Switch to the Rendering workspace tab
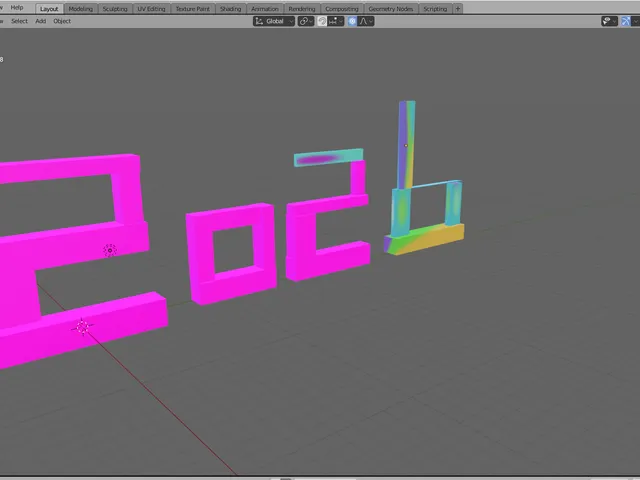The image size is (640, 480). [x=302, y=9]
